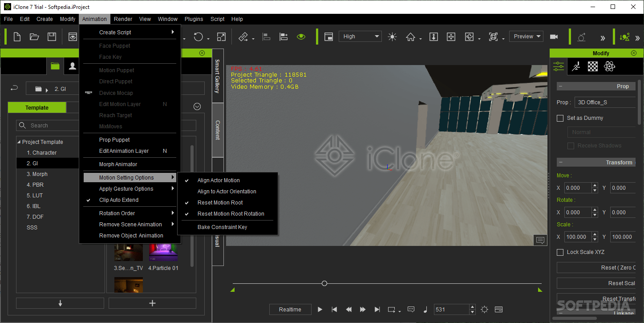Click the timeline playhead circle handle
The height and width of the screenshot is (323, 644).
point(324,283)
